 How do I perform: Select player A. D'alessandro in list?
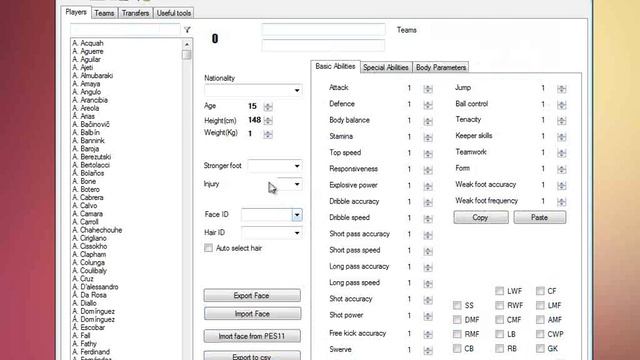pos(95,287)
